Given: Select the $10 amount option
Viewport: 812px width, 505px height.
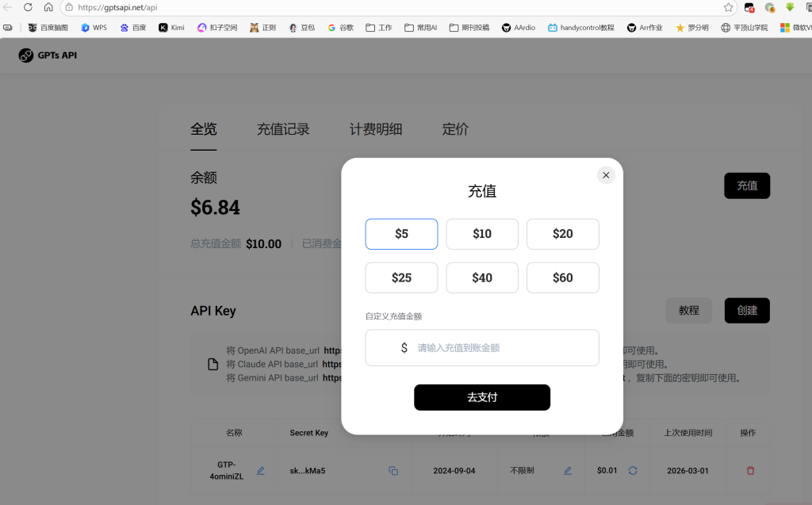Looking at the screenshot, I should tap(482, 234).
